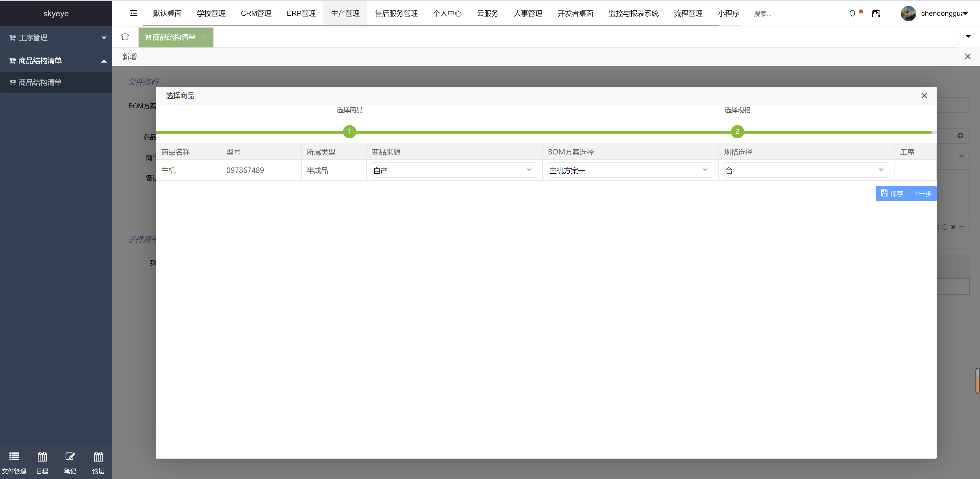Switch to ERP管理 menu

(x=301, y=13)
